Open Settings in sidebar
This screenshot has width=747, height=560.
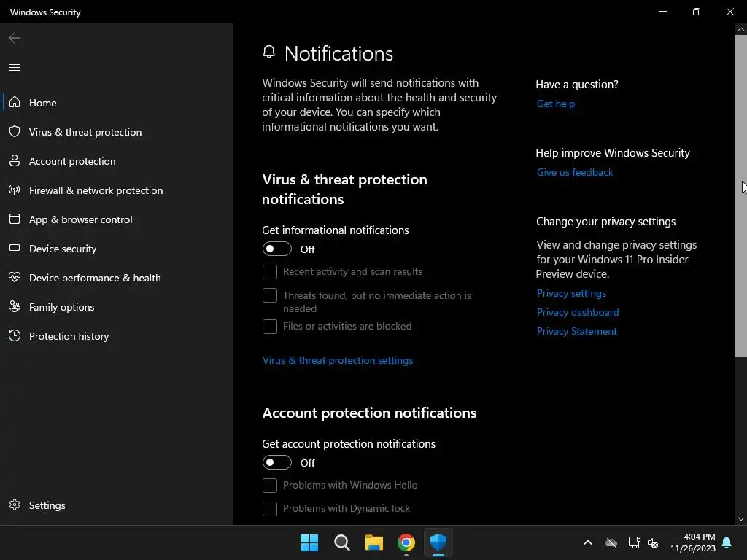pos(117,505)
